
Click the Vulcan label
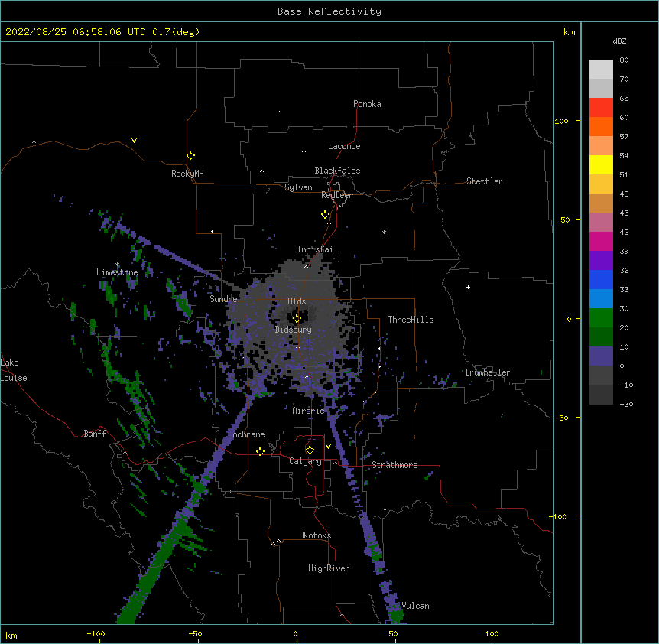point(415,606)
